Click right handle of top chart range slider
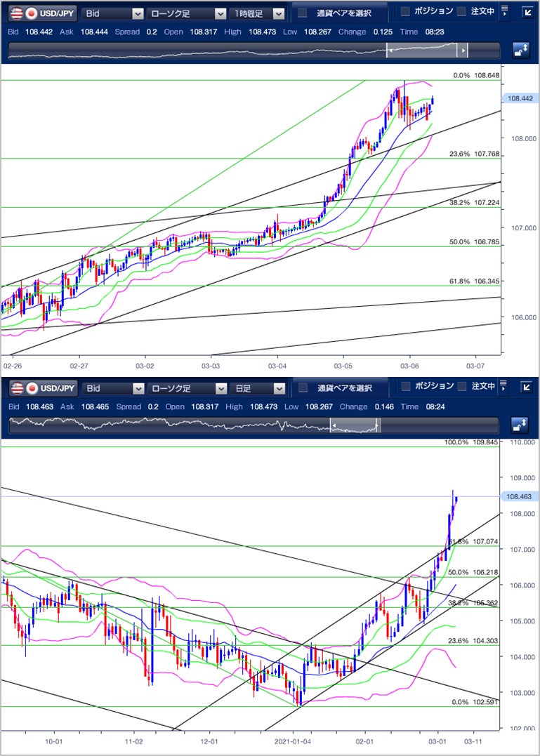 click(x=462, y=51)
